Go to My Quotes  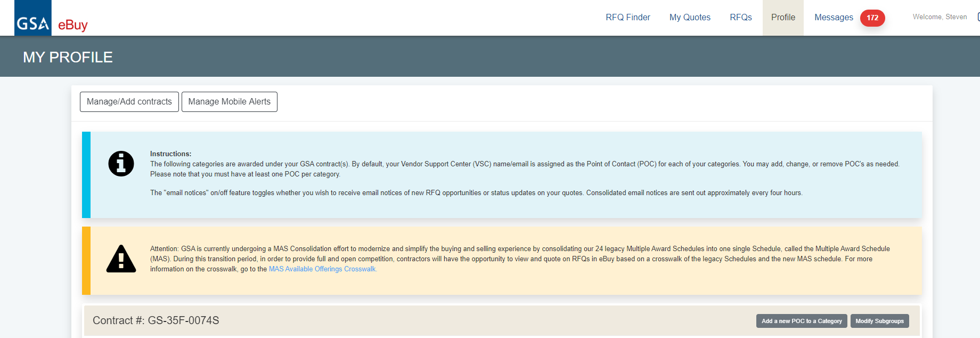pyautogui.click(x=690, y=18)
